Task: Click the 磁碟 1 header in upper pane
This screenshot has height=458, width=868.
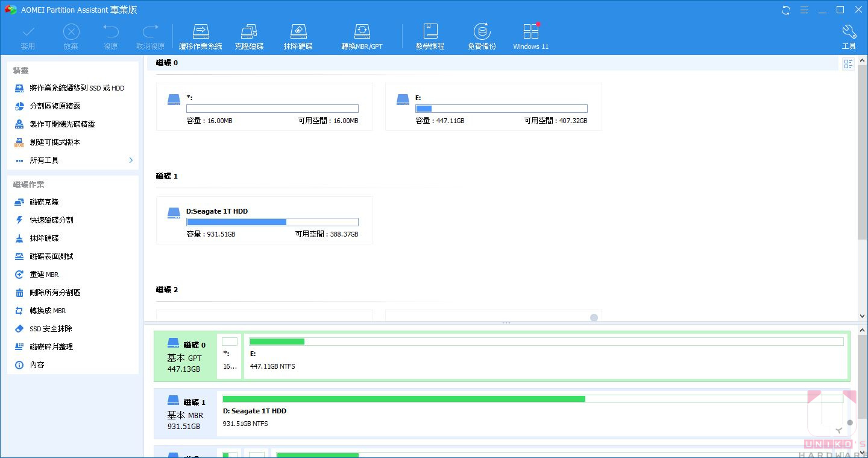Action: [x=167, y=176]
